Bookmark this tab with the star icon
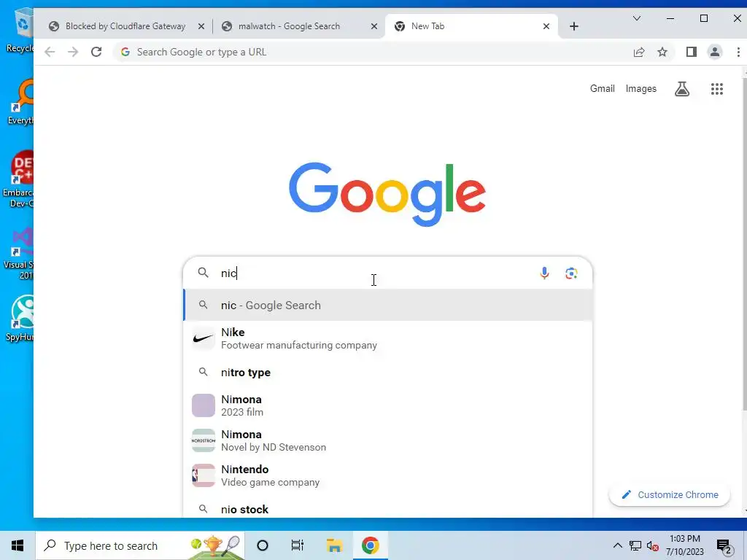Screen dimensions: 747x560 coord(662,52)
